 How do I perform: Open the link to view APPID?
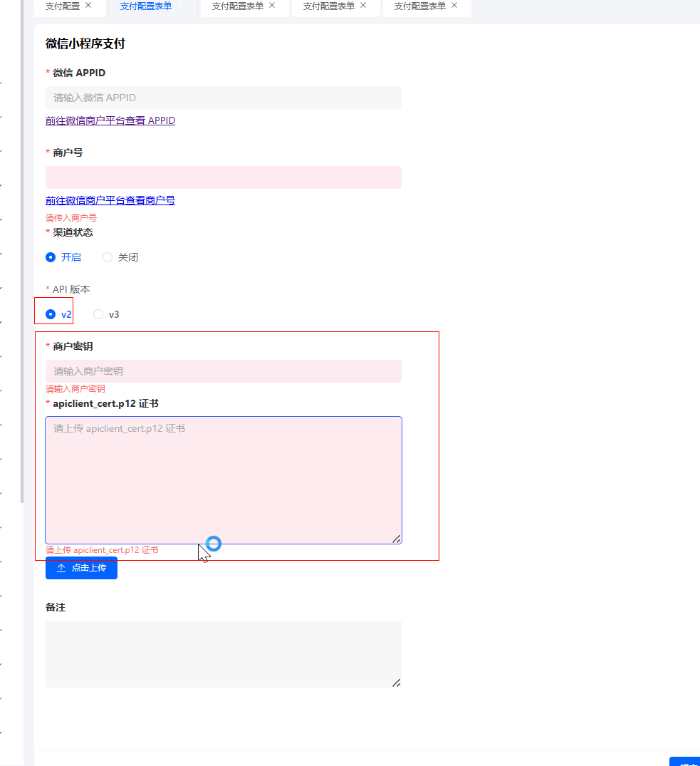tap(110, 120)
